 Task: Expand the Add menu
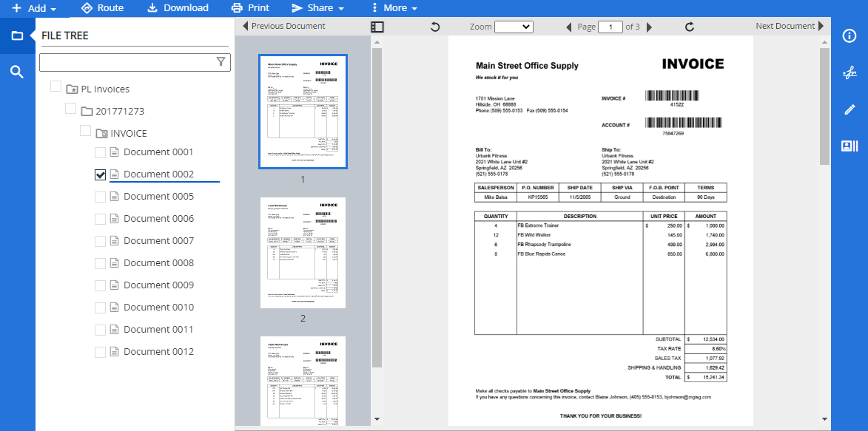coord(34,8)
